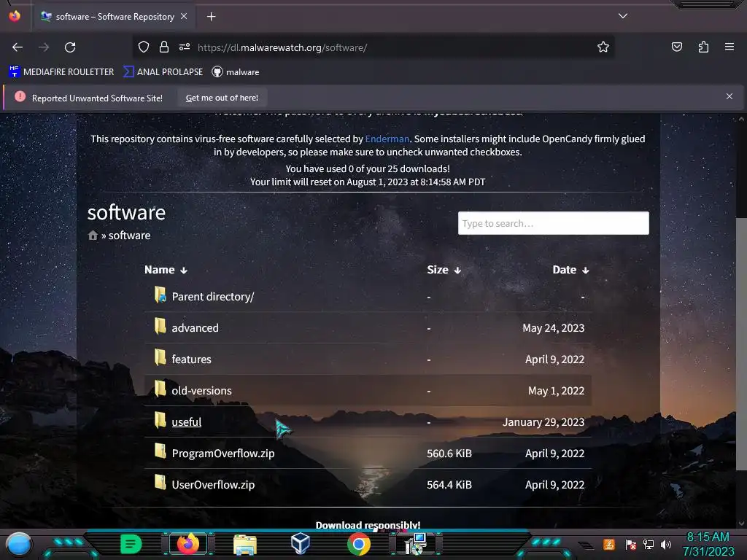Image resolution: width=747 pixels, height=560 pixels.
Task: Bookmark this page with the star
Action: [x=603, y=47]
